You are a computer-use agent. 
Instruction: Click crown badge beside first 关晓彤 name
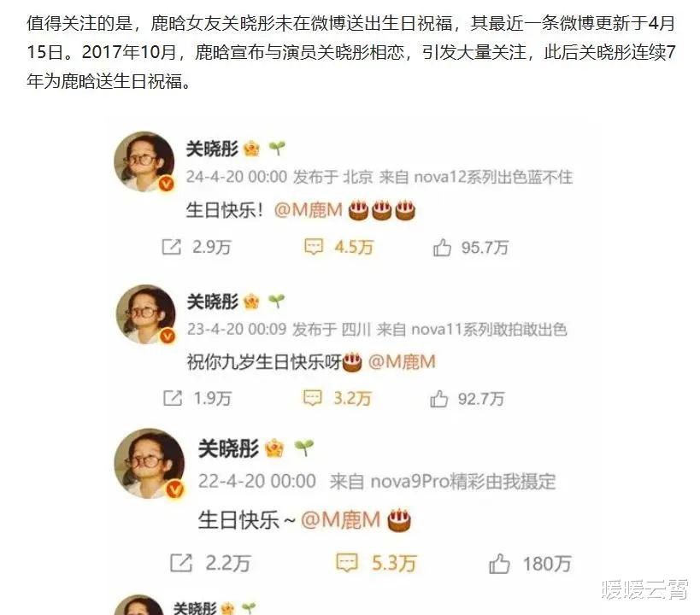pyautogui.click(x=252, y=149)
